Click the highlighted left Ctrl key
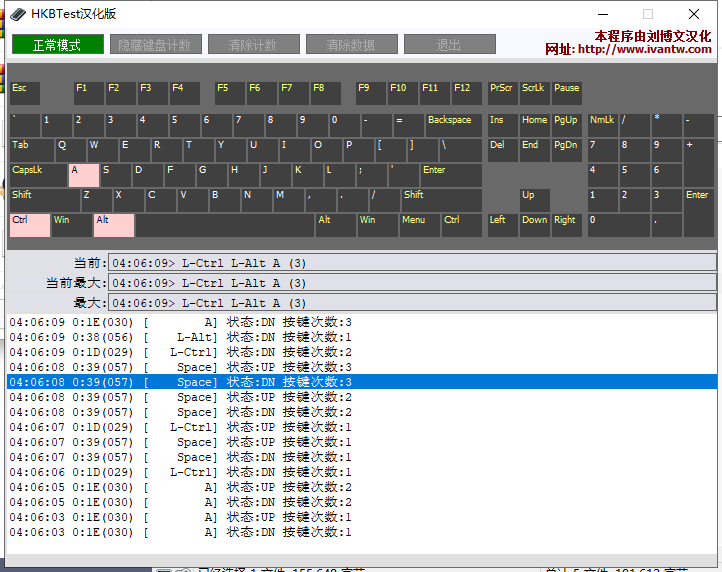The width and height of the screenshot is (722, 572). point(30,225)
